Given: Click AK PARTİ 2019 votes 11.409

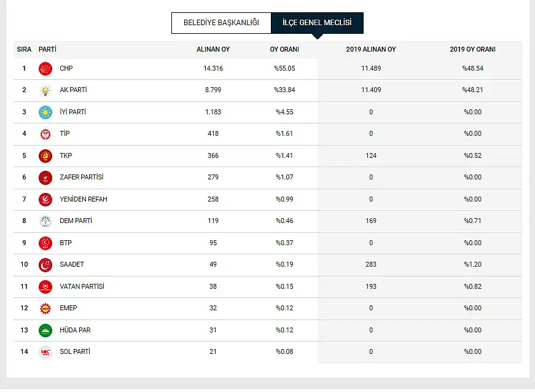Looking at the screenshot, I should click(371, 90).
